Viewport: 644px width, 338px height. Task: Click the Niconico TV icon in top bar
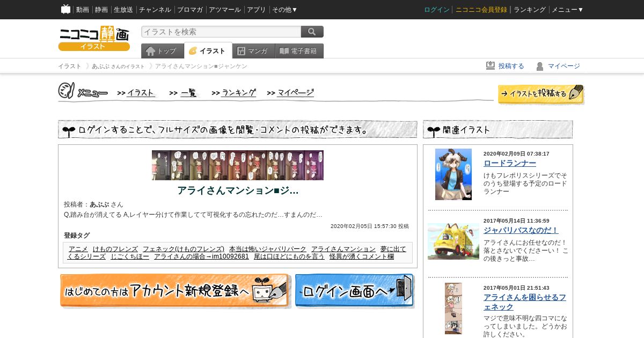click(x=65, y=9)
